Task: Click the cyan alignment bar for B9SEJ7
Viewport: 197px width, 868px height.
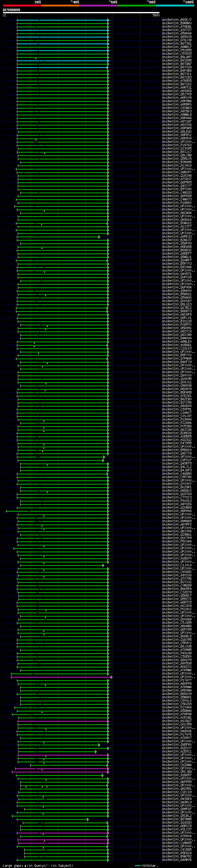Action: [x=63, y=20]
